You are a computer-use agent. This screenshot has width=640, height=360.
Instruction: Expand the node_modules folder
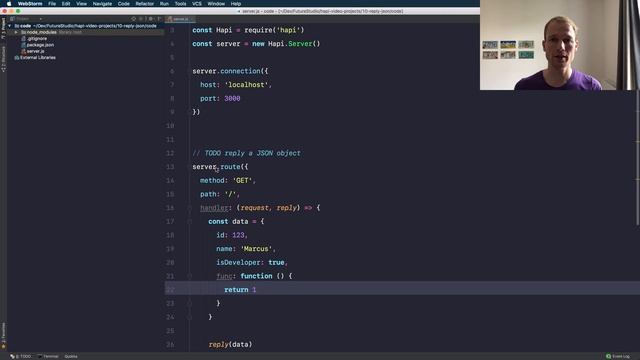[16, 32]
